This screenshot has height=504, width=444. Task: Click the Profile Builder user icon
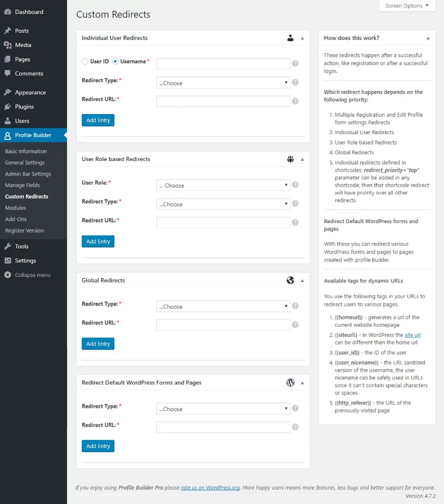click(x=8, y=135)
